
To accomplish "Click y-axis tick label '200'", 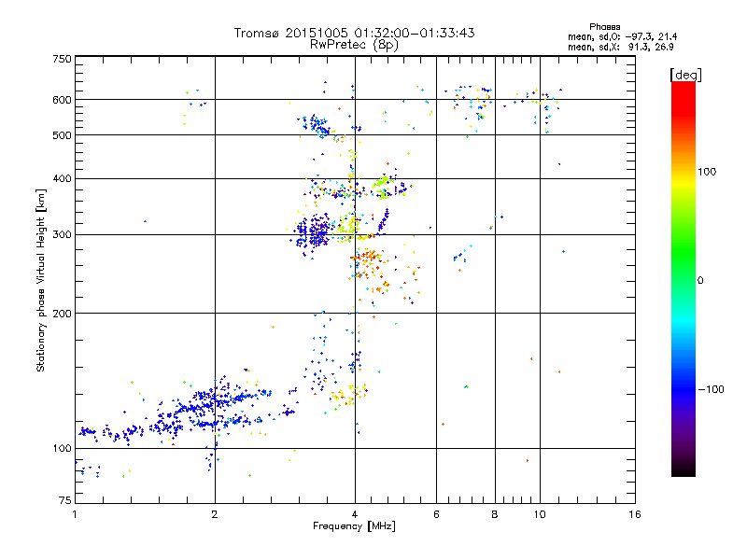I will pyautogui.click(x=63, y=314).
